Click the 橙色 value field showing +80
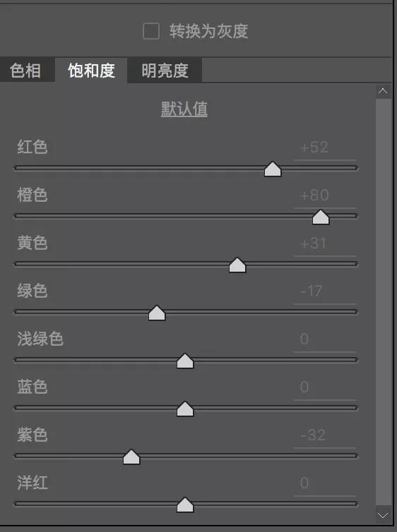The width and height of the screenshot is (397, 532). point(325,195)
